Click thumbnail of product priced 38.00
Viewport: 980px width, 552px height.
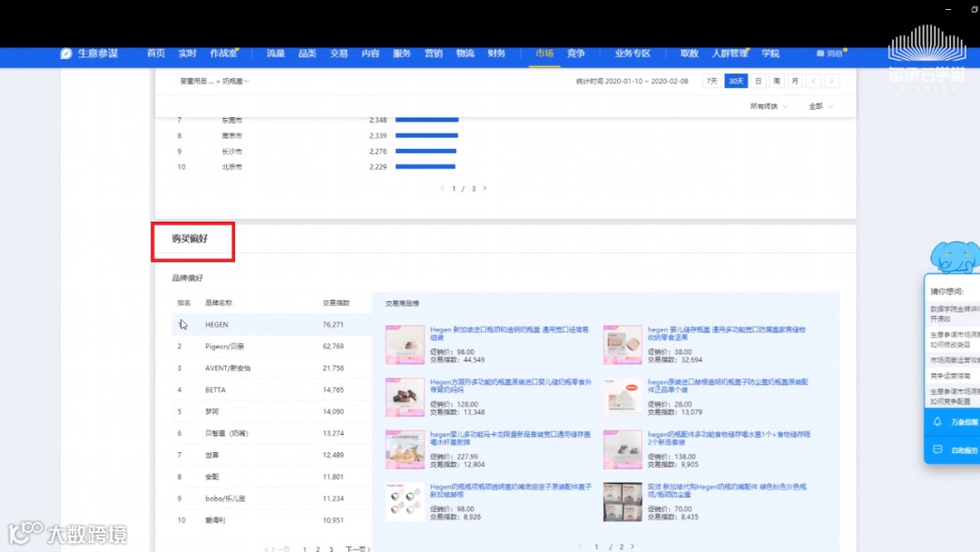point(622,344)
